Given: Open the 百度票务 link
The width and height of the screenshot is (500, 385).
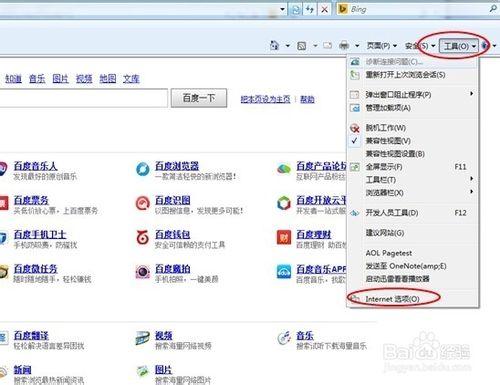Looking at the screenshot, I should tap(31, 200).
